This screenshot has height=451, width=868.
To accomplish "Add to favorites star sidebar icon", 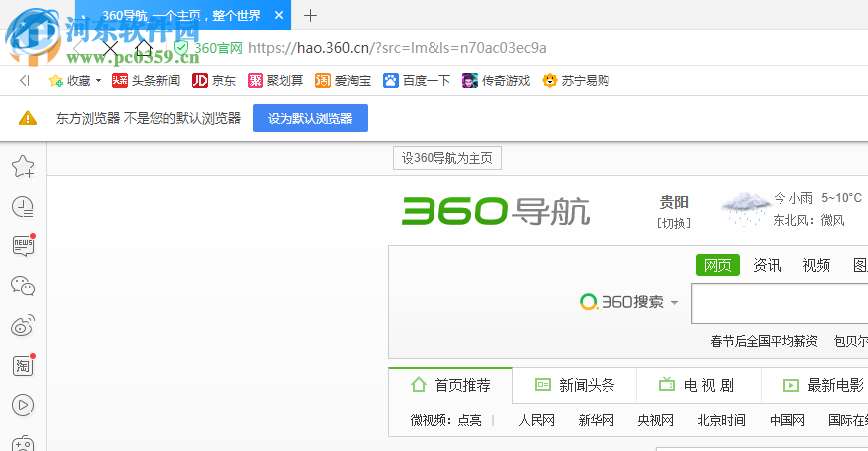I will pyautogui.click(x=23, y=166).
